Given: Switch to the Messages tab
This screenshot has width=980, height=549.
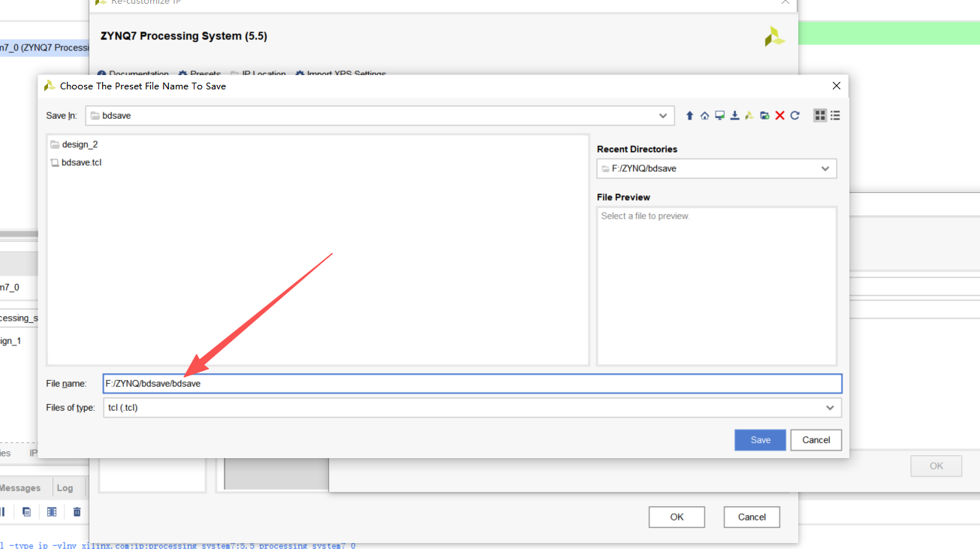Looking at the screenshot, I should [20, 488].
